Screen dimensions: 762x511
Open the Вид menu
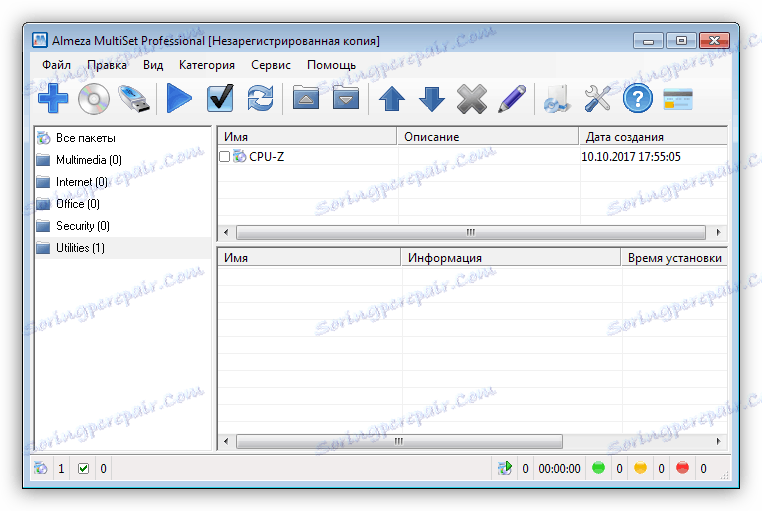(153, 65)
